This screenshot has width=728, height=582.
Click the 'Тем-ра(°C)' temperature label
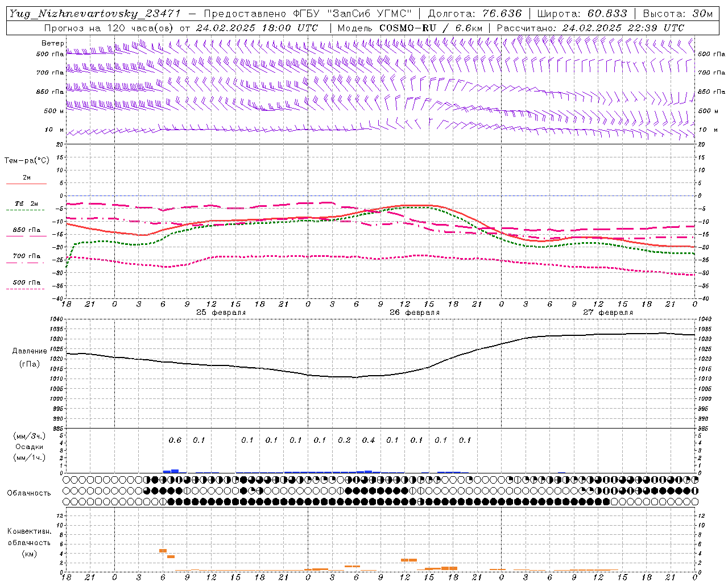pos(27,161)
